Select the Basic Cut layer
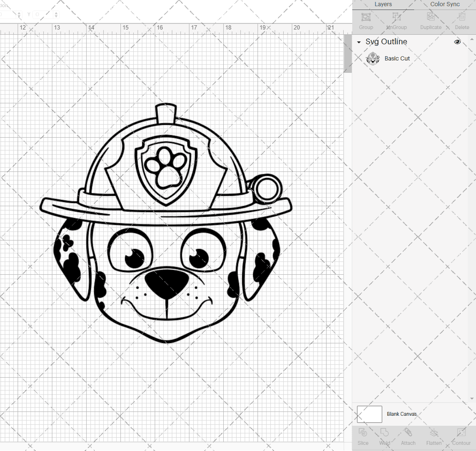This screenshot has height=451, width=476. [x=397, y=58]
